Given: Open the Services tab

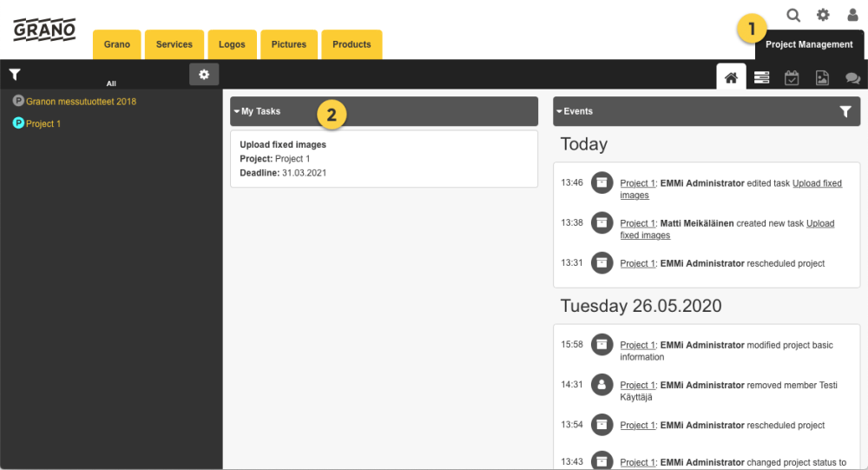Looking at the screenshot, I should point(174,44).
